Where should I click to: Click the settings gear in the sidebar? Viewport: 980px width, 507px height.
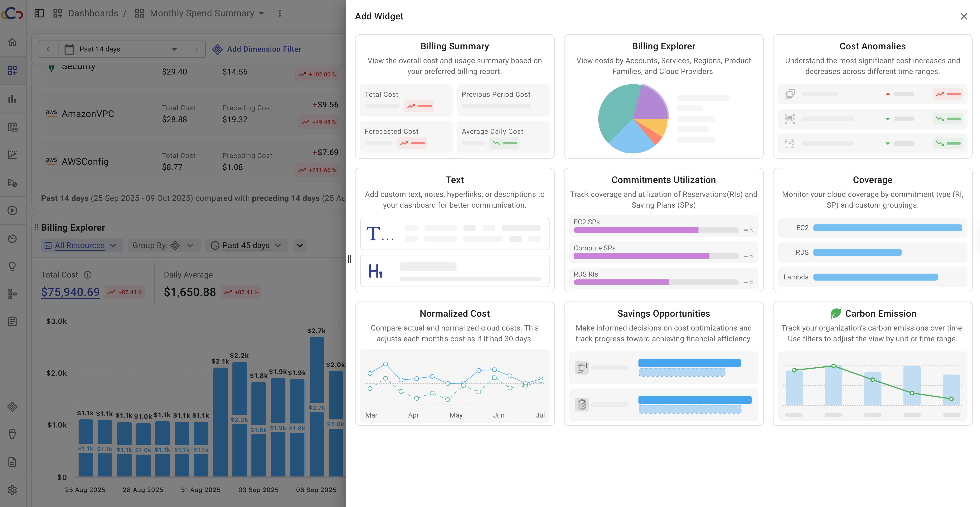click(x=12, y=490)
